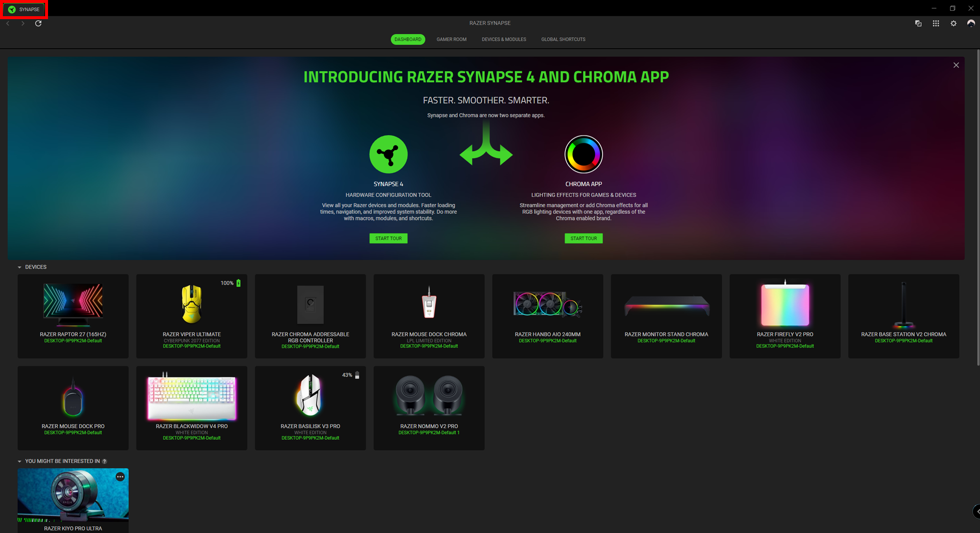The width and height of the screenshot is (980, 533).
Task: Click the refresh icon in the navigation bar
Action: (x=38, y=23)
